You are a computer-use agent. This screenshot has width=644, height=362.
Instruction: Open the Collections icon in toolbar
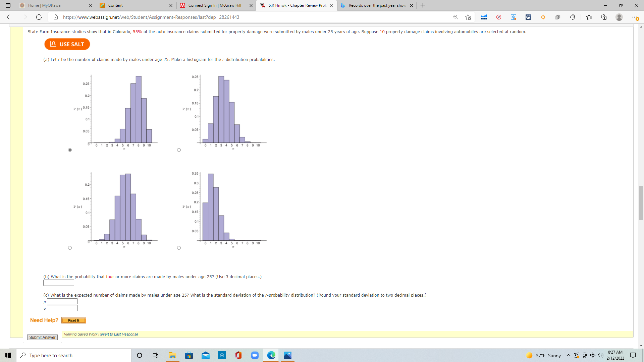pos(604,17)
